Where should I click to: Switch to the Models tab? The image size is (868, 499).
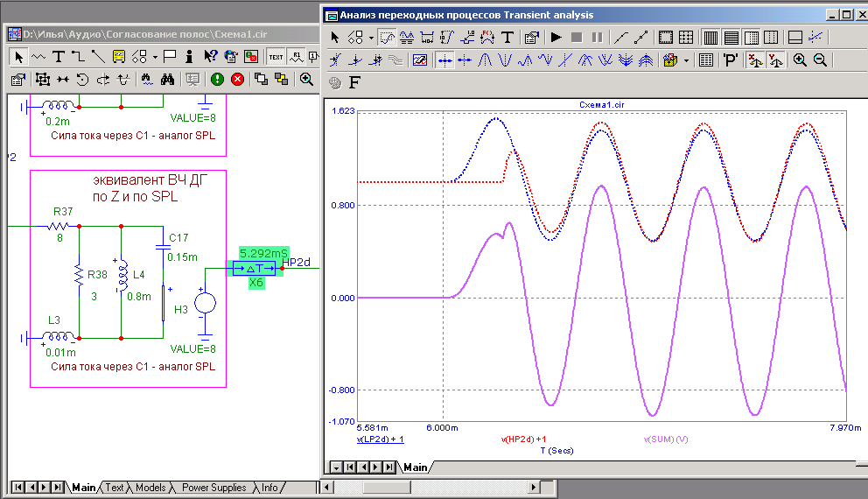[x=150, y=488]
